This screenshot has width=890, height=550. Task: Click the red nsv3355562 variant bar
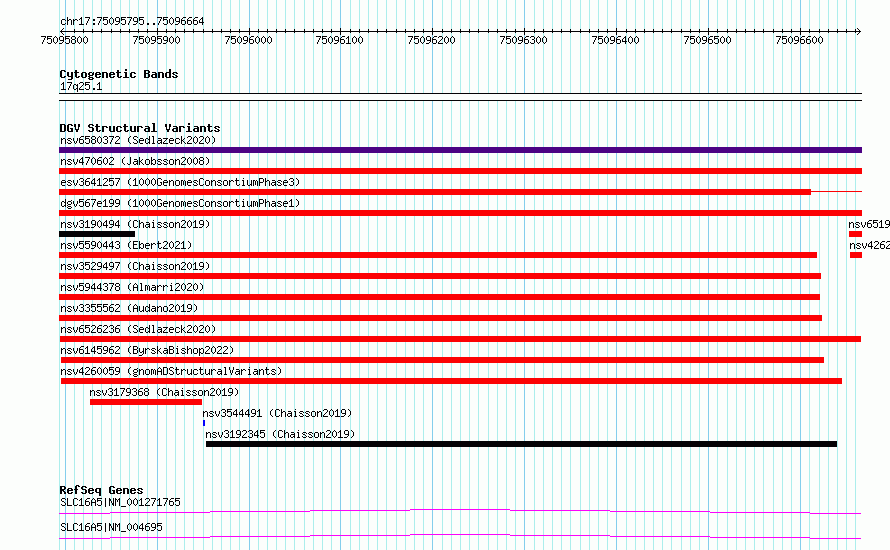pos(440,318)
